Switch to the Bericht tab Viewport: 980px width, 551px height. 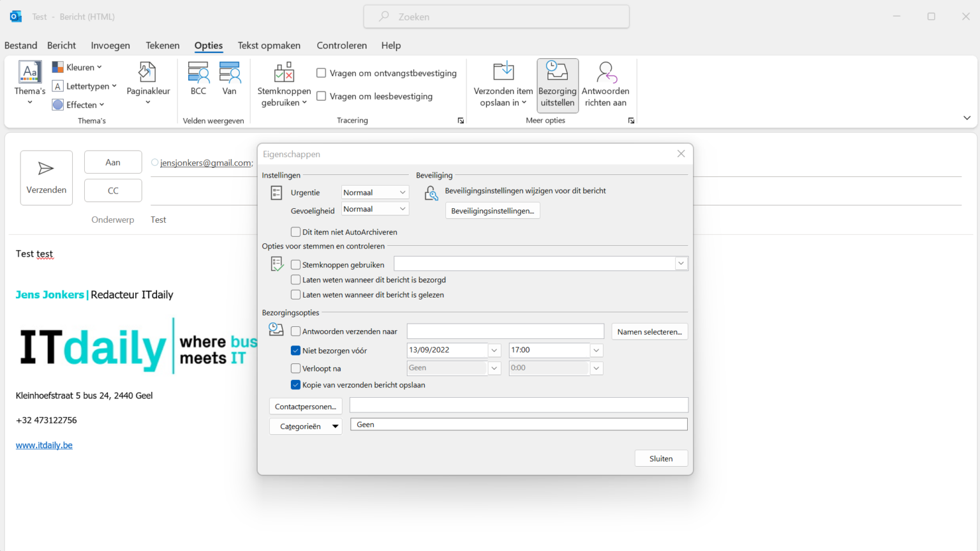coord(61,45)
